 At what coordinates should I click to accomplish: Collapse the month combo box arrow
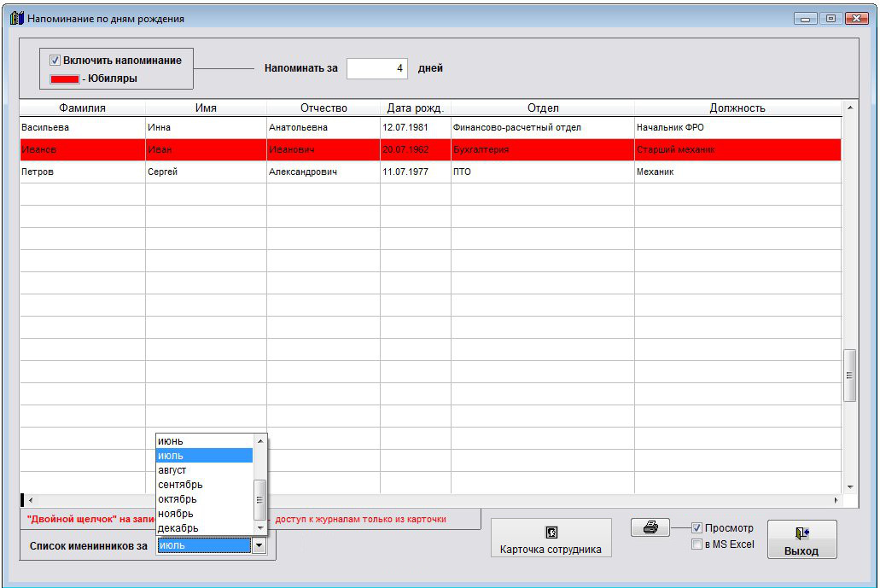click(x=259, y=545)
